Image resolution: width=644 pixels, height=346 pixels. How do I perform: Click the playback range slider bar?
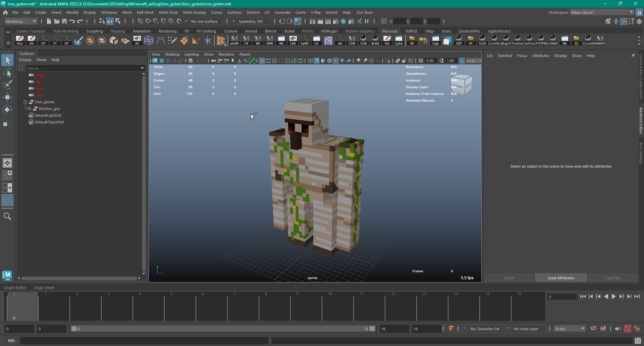[223, 329]
